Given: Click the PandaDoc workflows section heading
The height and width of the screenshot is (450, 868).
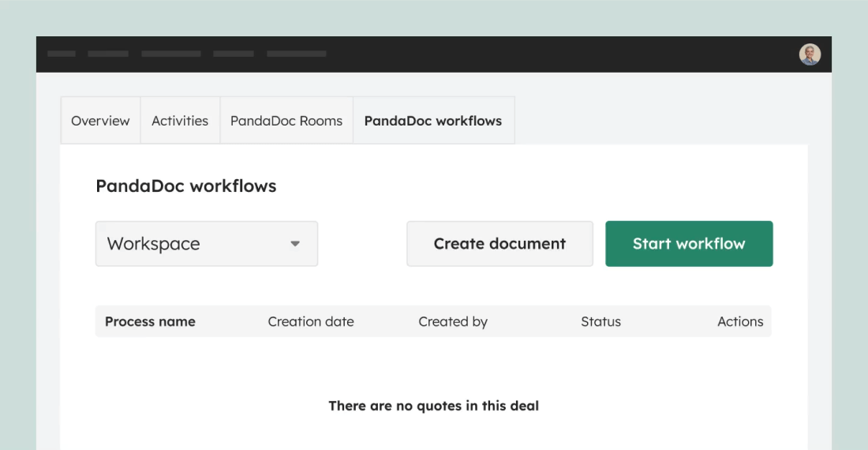Looking at the screenshot, I should coord(186,186).
